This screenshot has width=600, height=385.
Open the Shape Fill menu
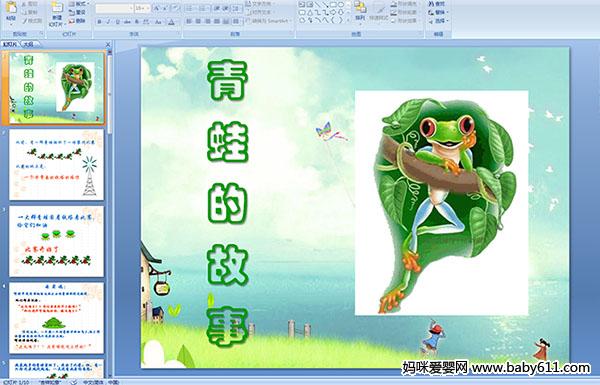pyautogui.click(x=406, y=4)
